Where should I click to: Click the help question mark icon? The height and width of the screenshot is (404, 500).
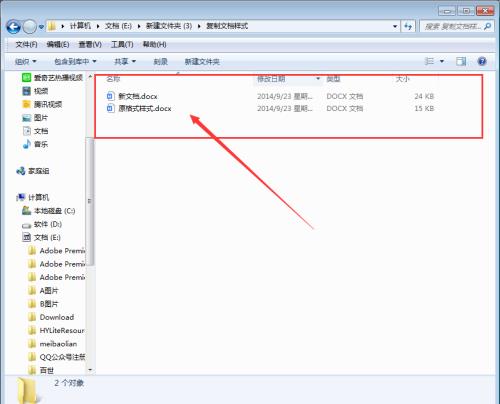pyautogui.click(x=482, y=61)
